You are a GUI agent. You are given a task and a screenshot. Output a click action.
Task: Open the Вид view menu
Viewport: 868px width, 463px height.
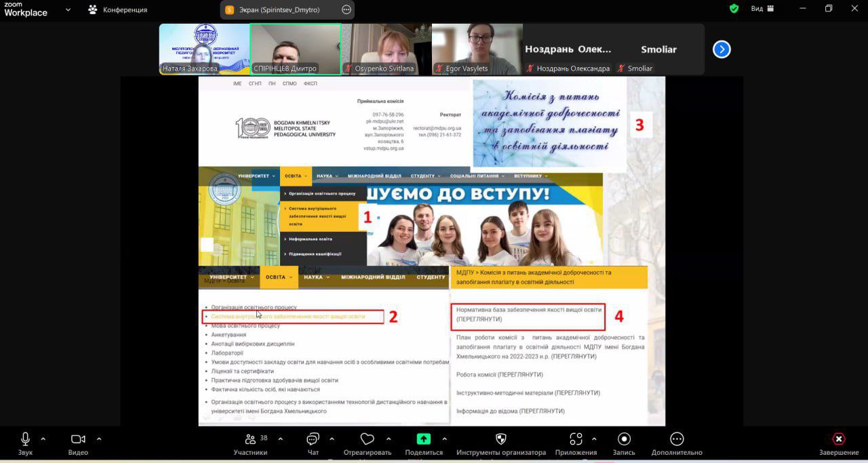pyautogui.click(x=762, y=9)
